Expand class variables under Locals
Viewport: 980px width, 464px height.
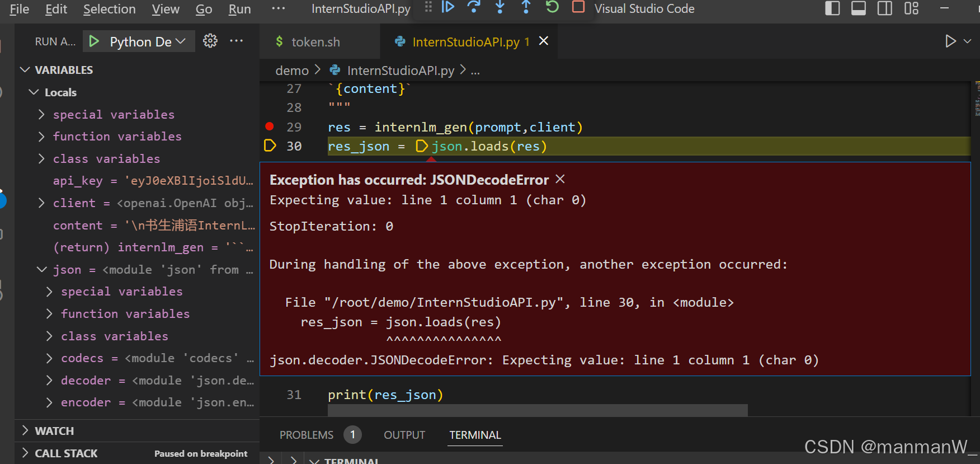coord(41,158)
